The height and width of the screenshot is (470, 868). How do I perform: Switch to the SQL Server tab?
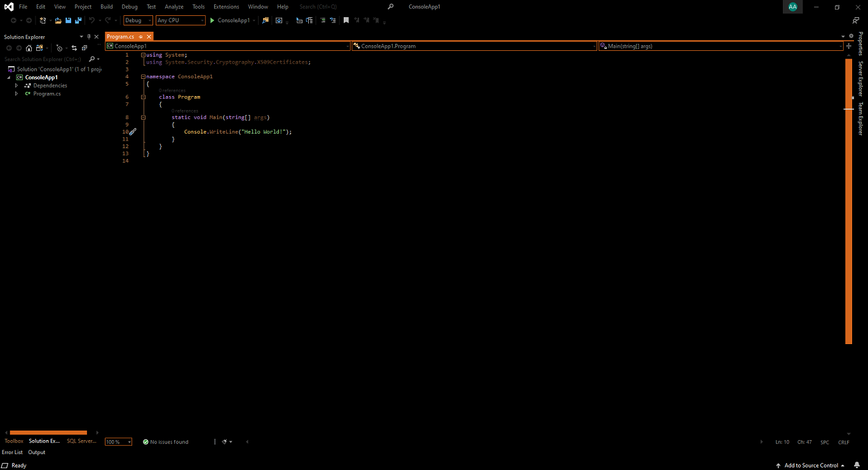pyautogui.click(x=81, y=441)
